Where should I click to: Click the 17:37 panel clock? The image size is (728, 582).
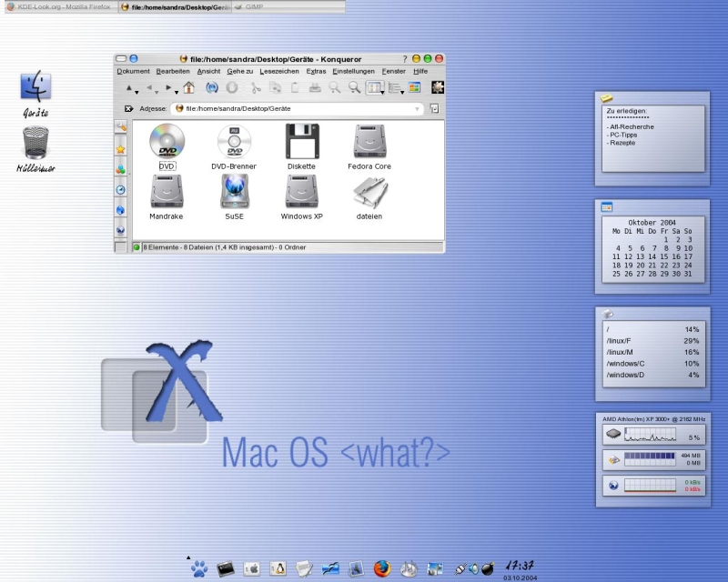click(520, 566)
